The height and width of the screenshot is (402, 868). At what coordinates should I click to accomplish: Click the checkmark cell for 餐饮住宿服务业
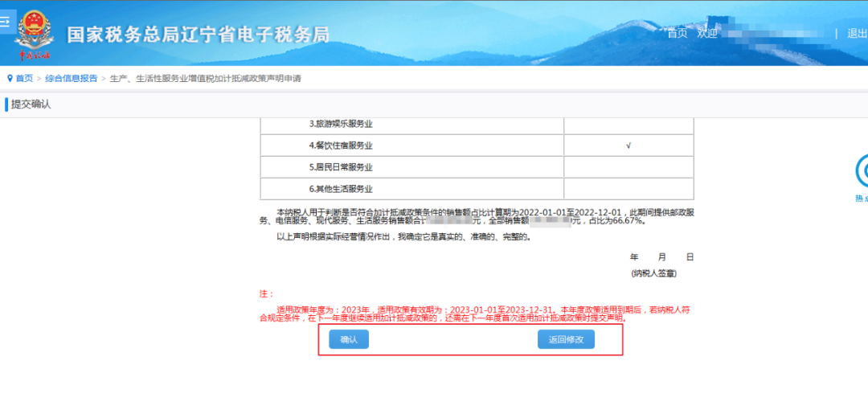tap(628, 146)
